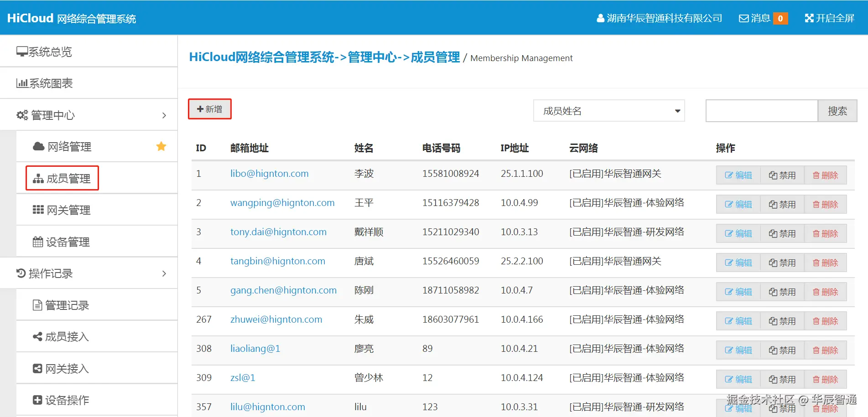Open fullscreen via 开启全屏 icon
This screenshot has height=417, width=868.
point(809,18)
